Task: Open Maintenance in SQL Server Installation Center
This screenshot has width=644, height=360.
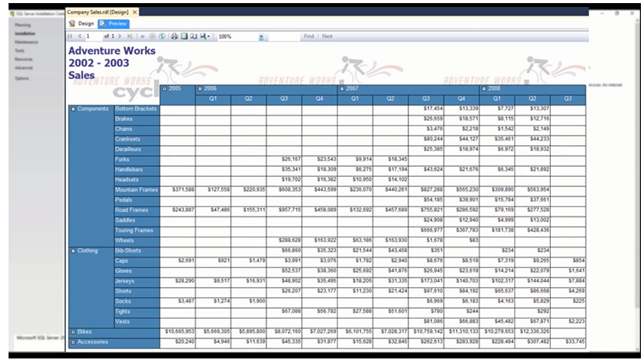Action: point(26,42)
